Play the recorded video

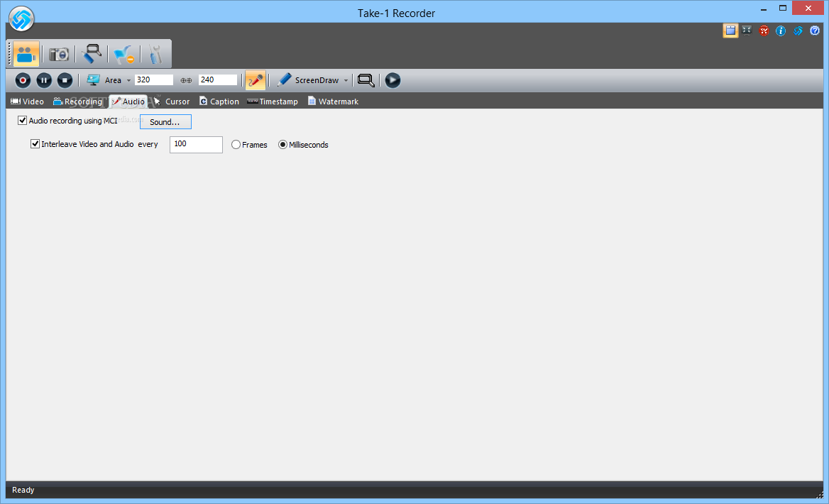[392, 80]
